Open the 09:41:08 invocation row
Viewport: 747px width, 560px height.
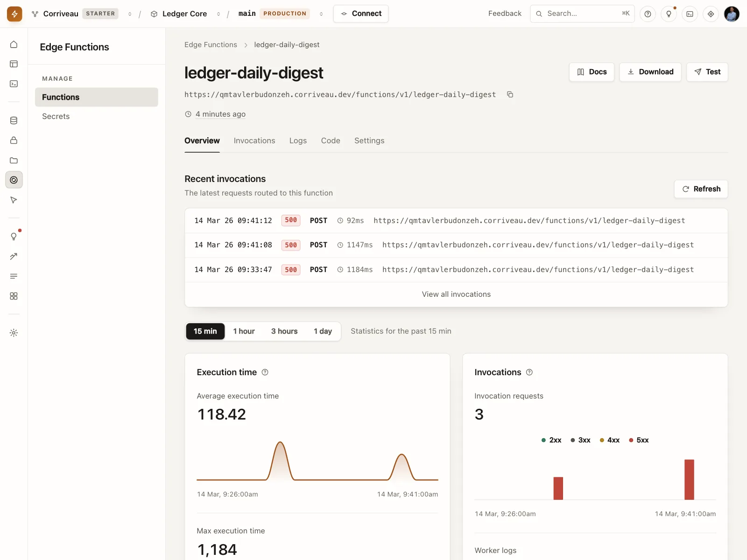click(x=456, y=245)
